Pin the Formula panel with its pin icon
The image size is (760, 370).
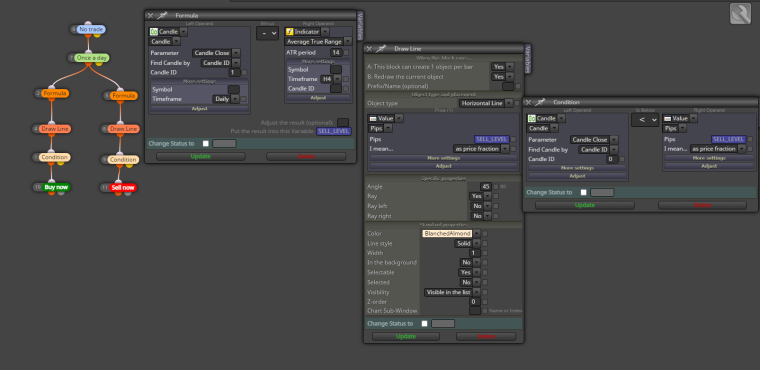click(x=163, y=16)
